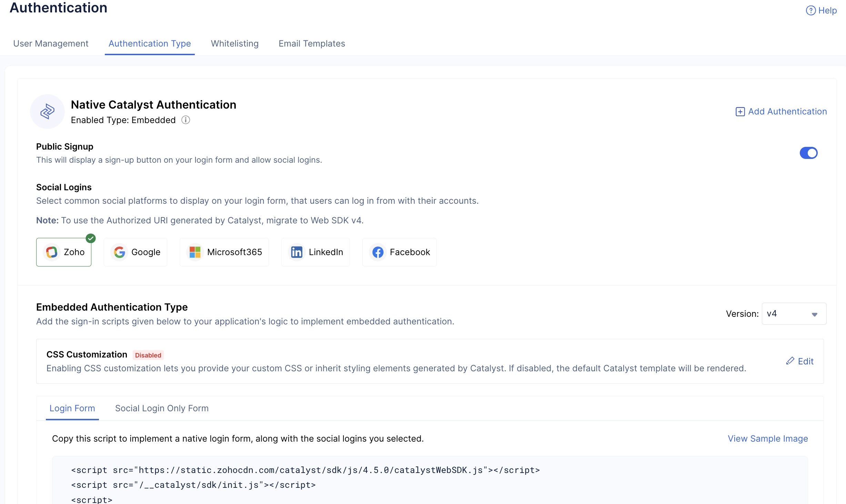Click the Public Signup heading
Screen dimensions: 846x504
(x=65, y=147)
